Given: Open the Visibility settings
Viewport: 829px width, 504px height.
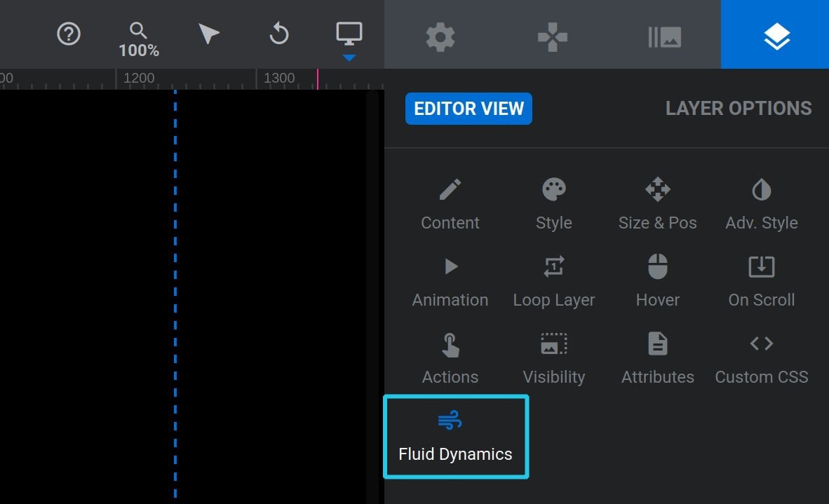Looking at the screenshot, I should [x=553, y=359].
